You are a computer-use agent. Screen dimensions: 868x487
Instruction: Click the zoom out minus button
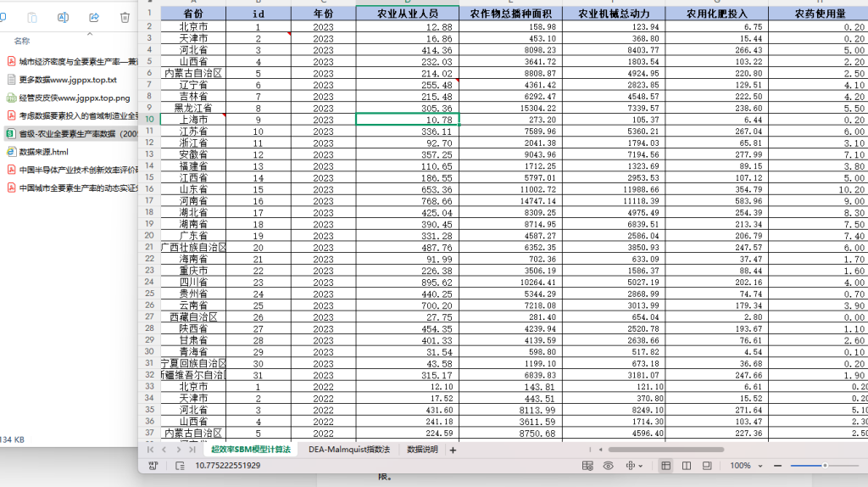(778, 466)
